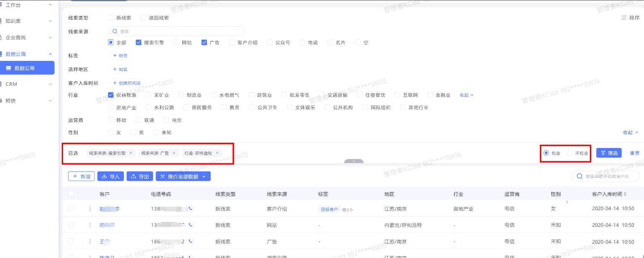
Task: Click the sort arrows beside 客户入库时间 column
Action: click(625, 194)
